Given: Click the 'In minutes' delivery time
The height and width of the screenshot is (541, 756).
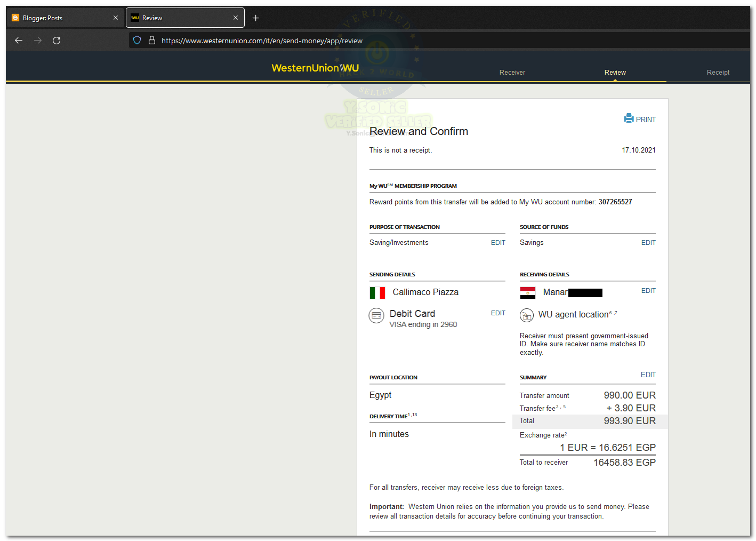Looking at the screenshot, I should pos(389,434).
